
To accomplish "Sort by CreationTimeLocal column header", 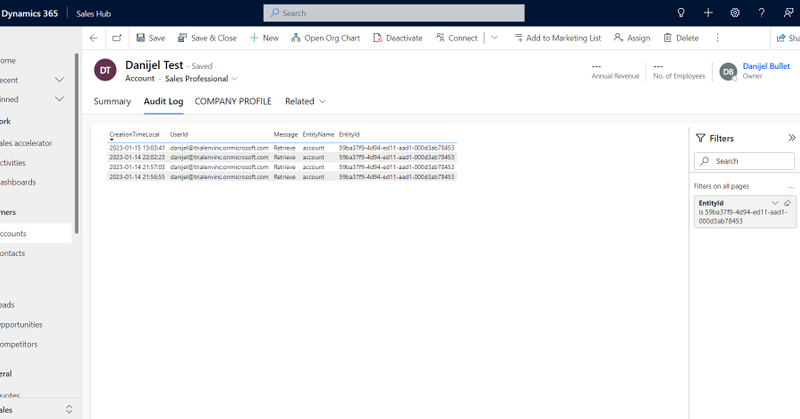I will (x=134, y=135).
